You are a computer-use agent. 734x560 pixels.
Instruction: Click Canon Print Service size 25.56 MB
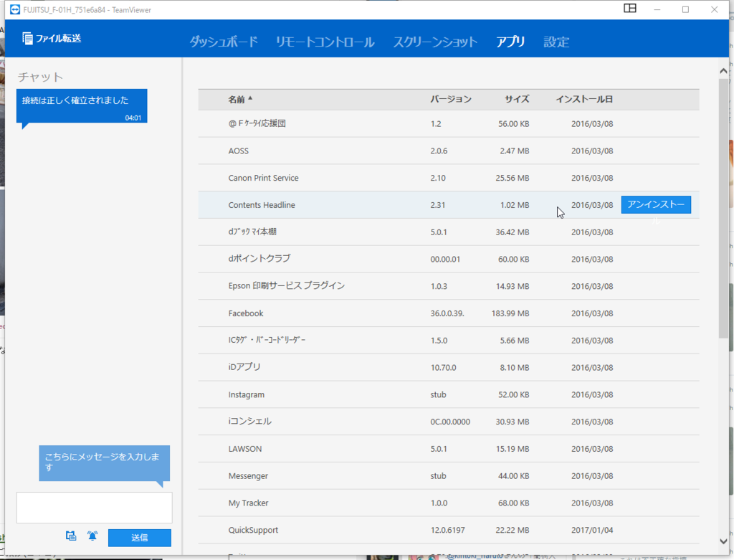513,178
